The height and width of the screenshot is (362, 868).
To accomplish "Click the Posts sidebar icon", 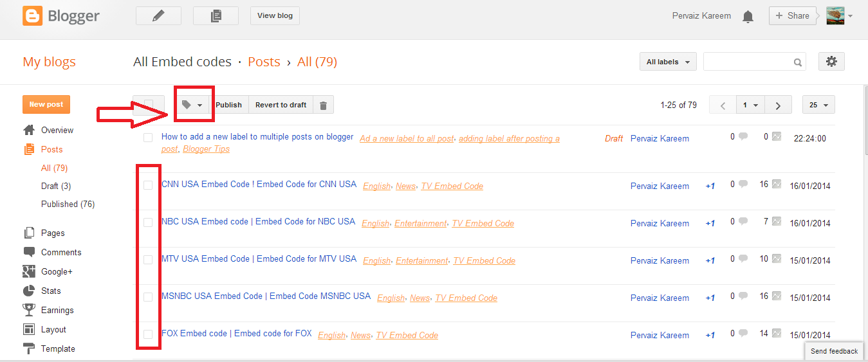I will (x=29, y=149).
